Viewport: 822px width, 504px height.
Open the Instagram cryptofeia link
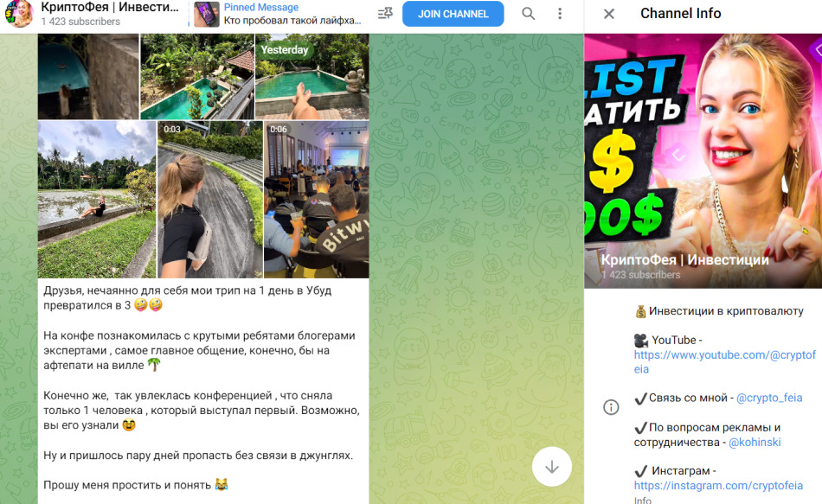pyautogui.click(x=718, y=486)
